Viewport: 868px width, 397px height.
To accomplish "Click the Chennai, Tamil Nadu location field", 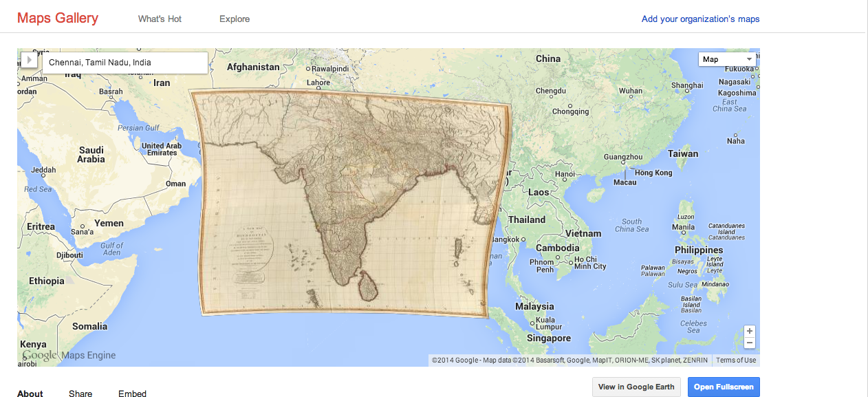I will (124, 63).
